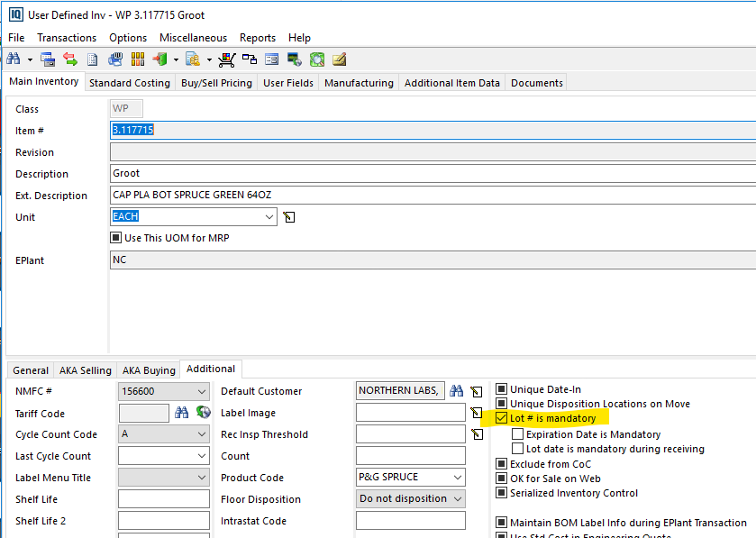
Task: Switch to the Manufacturing tab
Action: (359, 83)
